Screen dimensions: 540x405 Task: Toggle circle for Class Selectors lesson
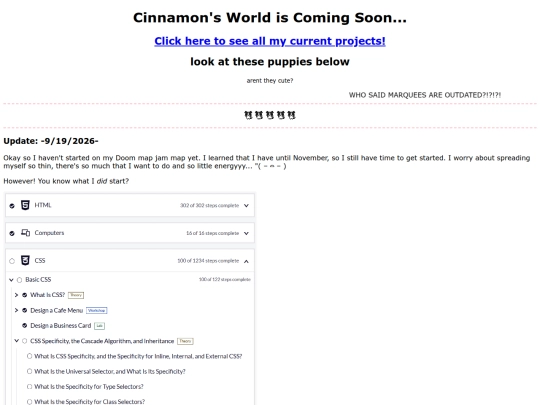pos(30,402)
